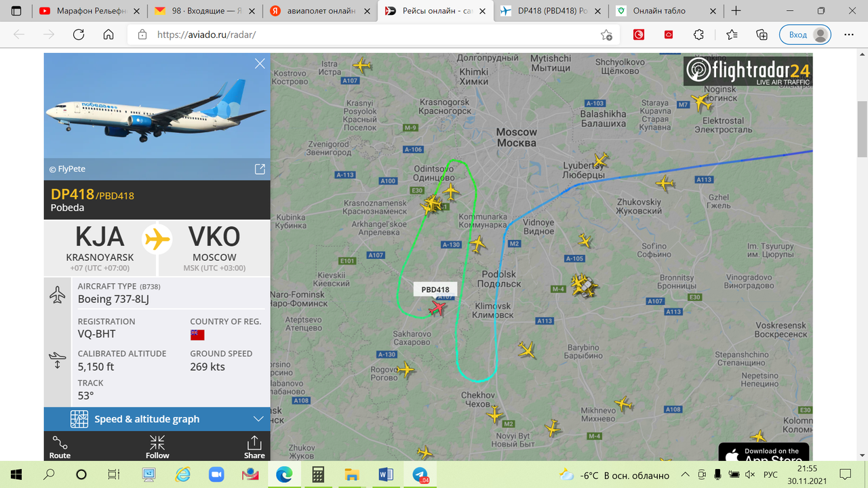Click the Pobeda aircraft photo thumbnail
Image resolution: width=868 pixels, height=488 pixels.
[157, 106]
